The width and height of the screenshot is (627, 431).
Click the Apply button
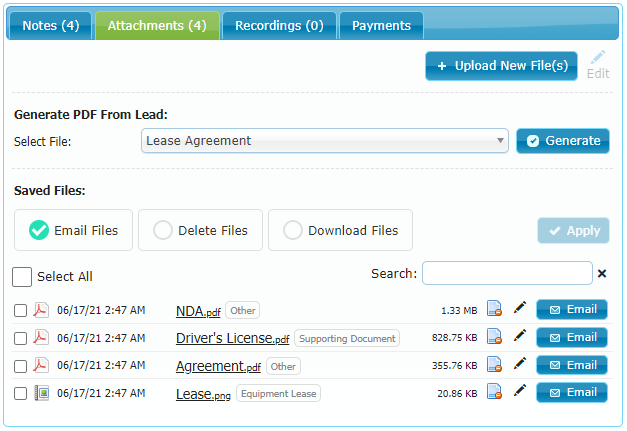coord(573,231)
